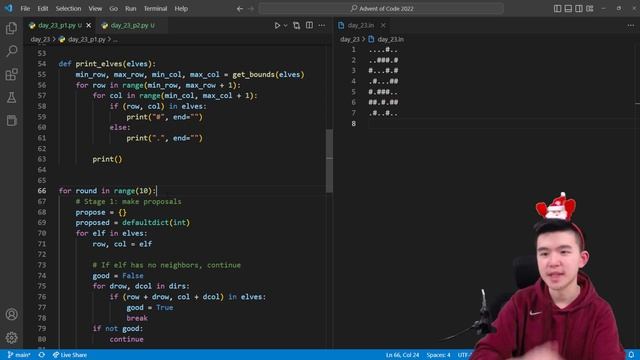Image resolution: width=640 pixels, height=360 pixels.
Task: Click line 69 defaultdict(int) text
Action: 156,223
